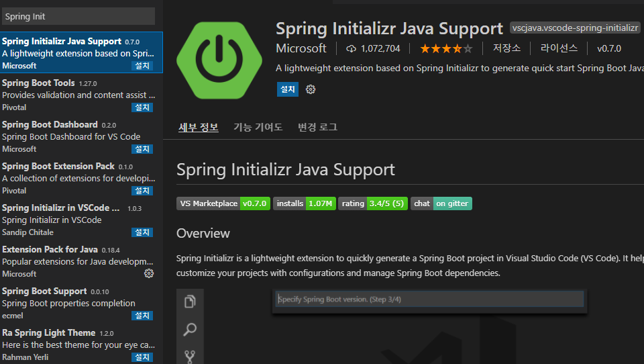Select Extension Pack for Java list entry
Image resolution: width=644 pixels, height=364 pixels.
point(81,261)
